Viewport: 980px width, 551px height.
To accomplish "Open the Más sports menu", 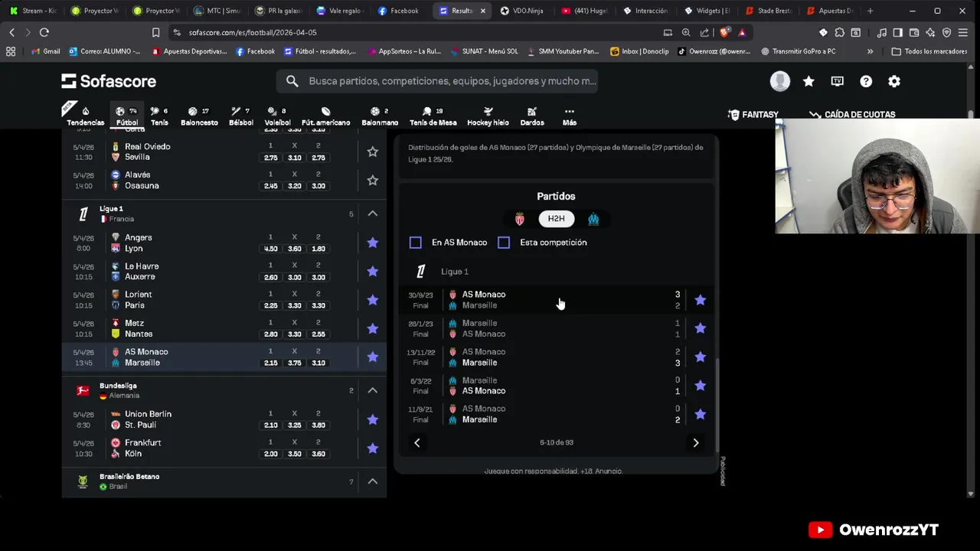I will click(x=569, y=116).
